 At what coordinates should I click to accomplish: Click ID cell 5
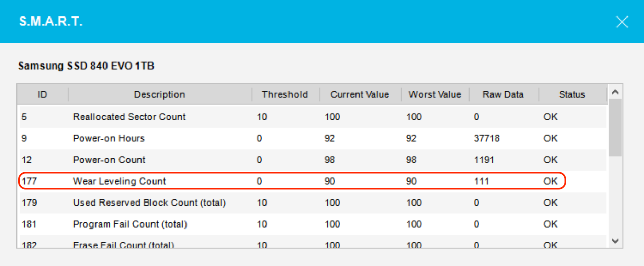[x=24, y=117]
